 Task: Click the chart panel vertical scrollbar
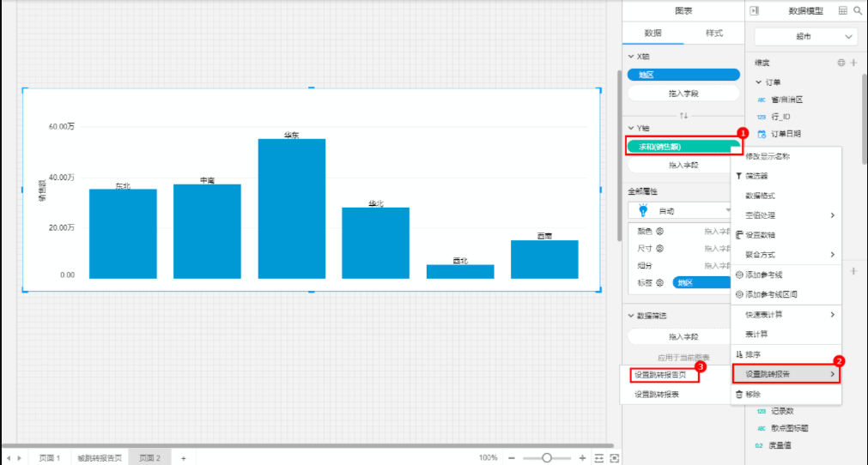pos(619,155)
